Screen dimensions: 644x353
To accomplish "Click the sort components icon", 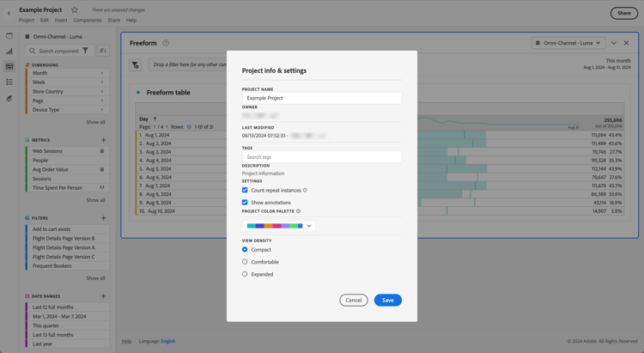I will [103, 51].
